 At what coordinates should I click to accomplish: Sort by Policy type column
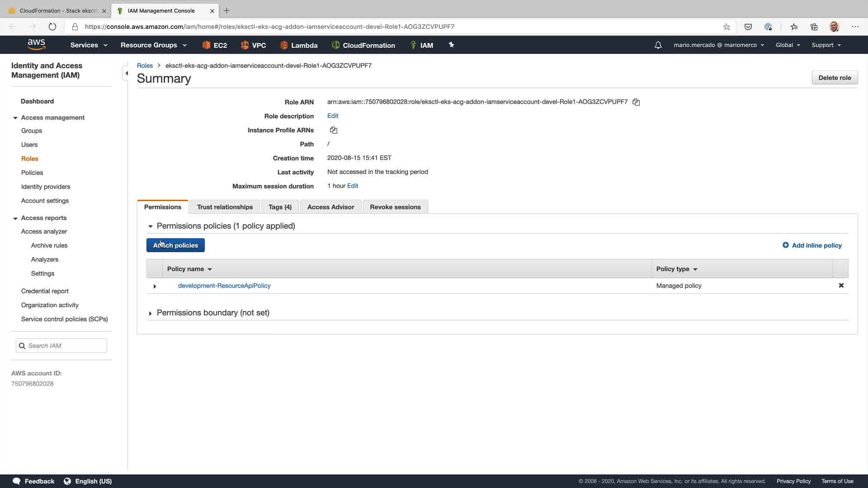[x=677, y=269]
